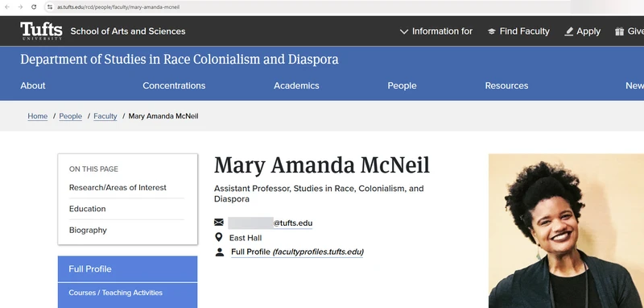Click the Tufts University logo
644x308 pixels.
(x=42, y=31)
